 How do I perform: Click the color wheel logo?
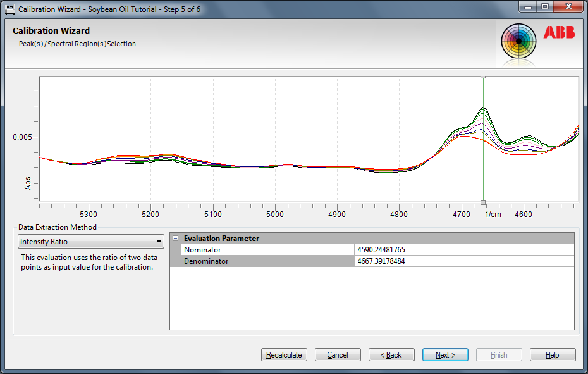pyautogui.click(x=518, y=41)
